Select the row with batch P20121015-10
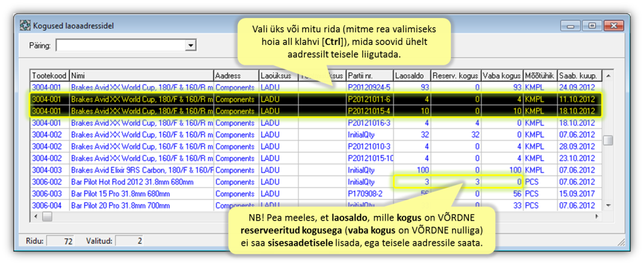 316,158
